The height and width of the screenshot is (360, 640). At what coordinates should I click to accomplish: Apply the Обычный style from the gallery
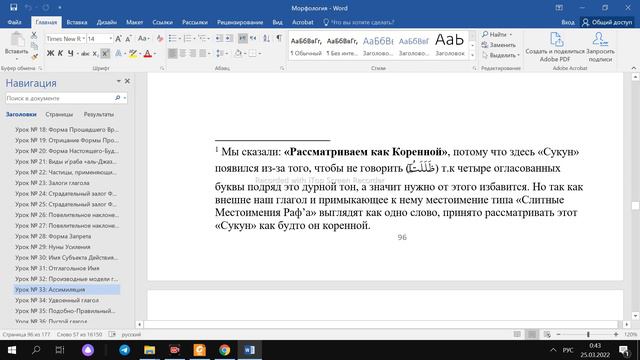(306, 46)
